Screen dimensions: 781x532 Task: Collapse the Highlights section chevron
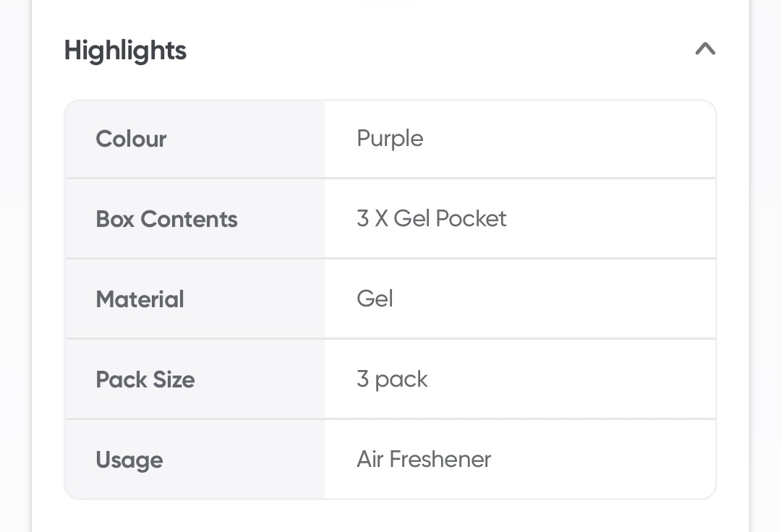[x=705, y=49]
